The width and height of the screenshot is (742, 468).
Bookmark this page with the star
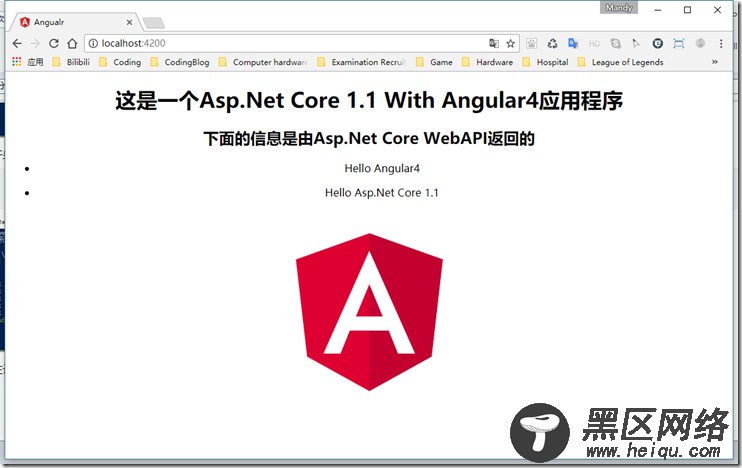pyautogui.click(x=510, y=44)
